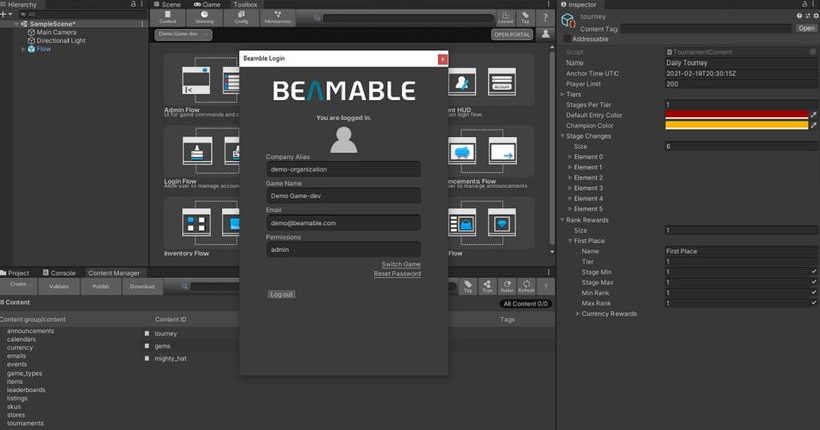Click Type filter icon in Content Manager
This screenshot has height=430, width=820.
click(487, 286)
